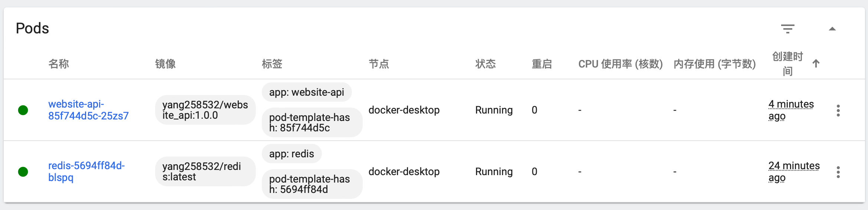Click the 状态 column header
The height and width of the screenshot is (210, 868).
tap(485, 64)
